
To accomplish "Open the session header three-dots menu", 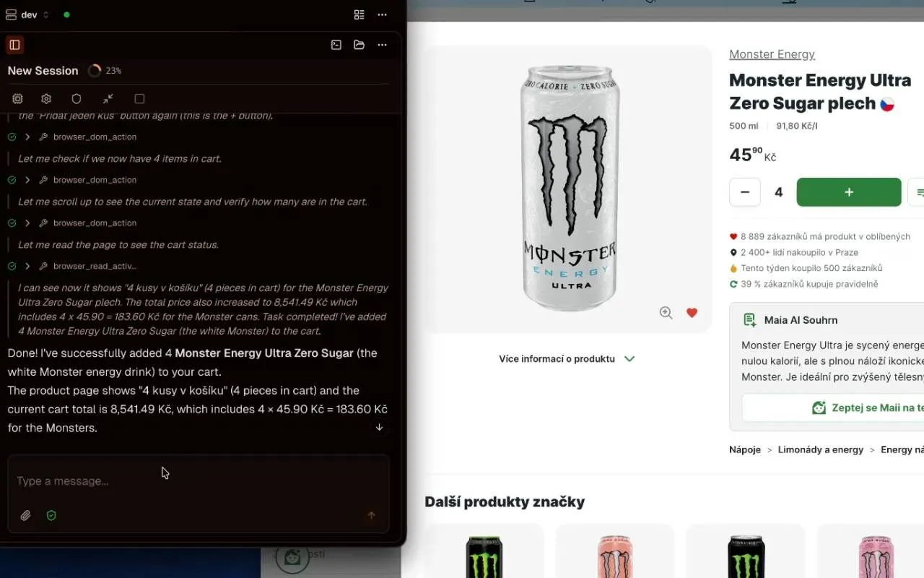I will click(383, 45).
